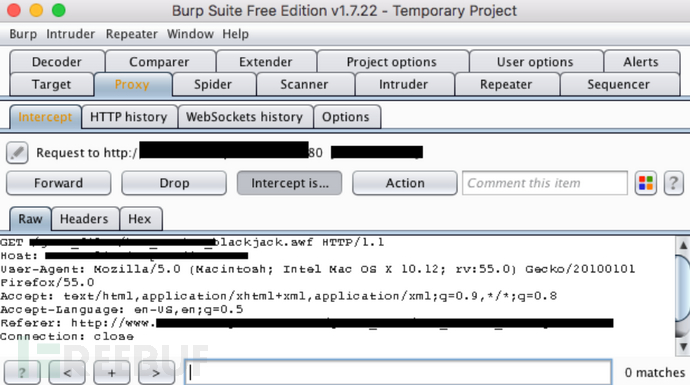The height and width of the screenshot is (385, 690).
Task: Click the plus search options button
Action: (x=112, y=373)
